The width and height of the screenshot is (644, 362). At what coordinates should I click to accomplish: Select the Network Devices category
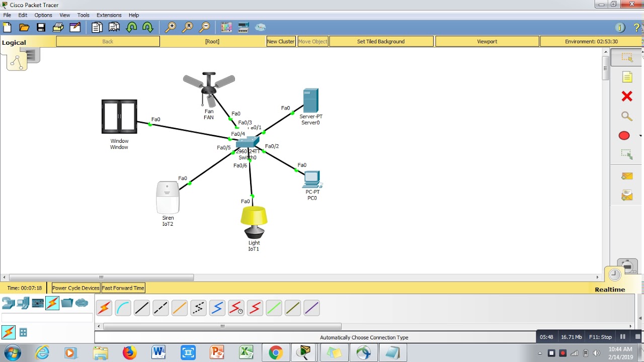[x=8, y=303]
